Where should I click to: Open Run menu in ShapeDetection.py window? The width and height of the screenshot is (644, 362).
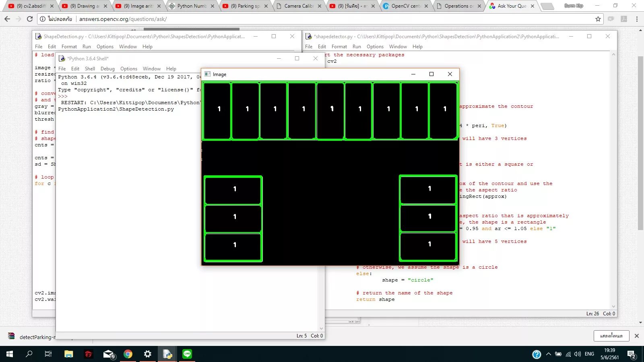click(87, 47)
